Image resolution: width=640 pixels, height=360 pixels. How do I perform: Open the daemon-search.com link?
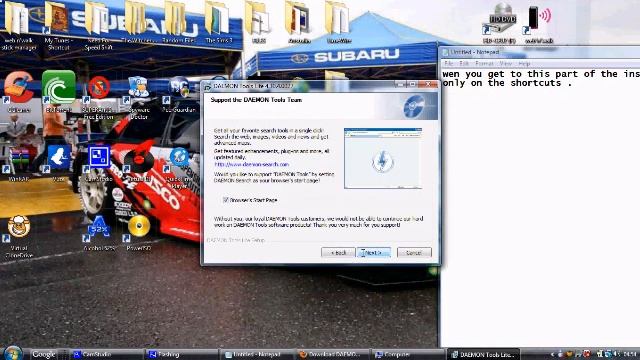[251, 164]
